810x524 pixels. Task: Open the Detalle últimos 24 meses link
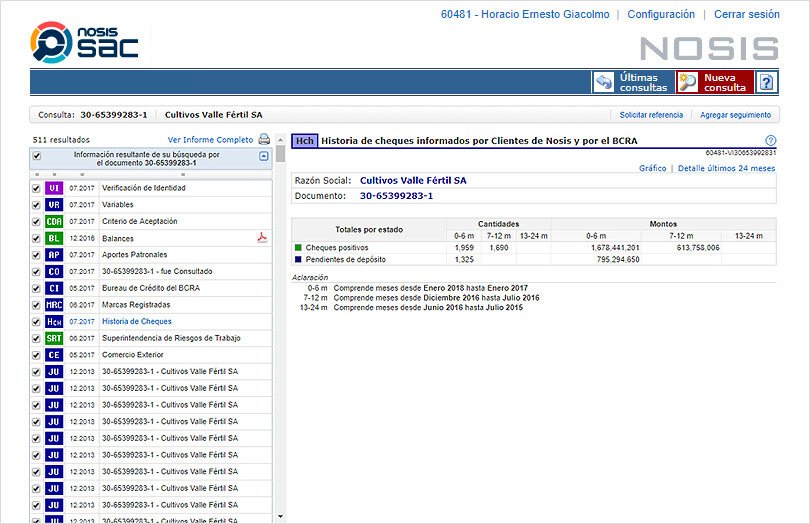tap(726, 168)
